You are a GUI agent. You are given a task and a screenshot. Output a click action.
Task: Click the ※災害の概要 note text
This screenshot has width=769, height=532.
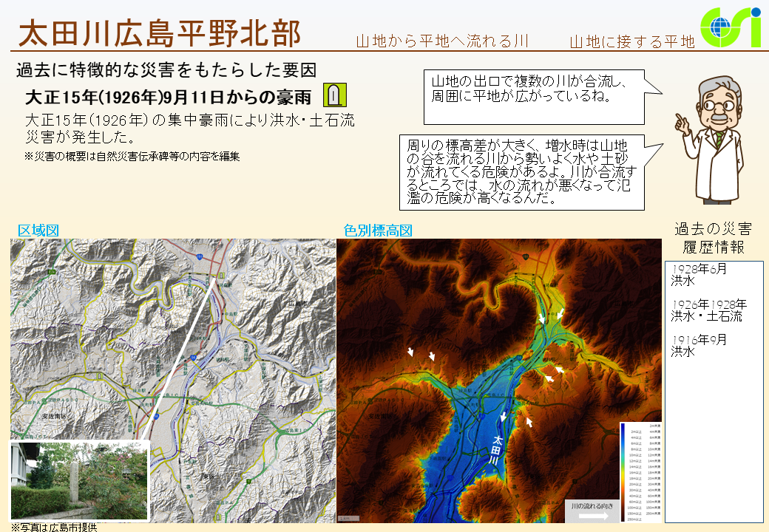(132, 157)
